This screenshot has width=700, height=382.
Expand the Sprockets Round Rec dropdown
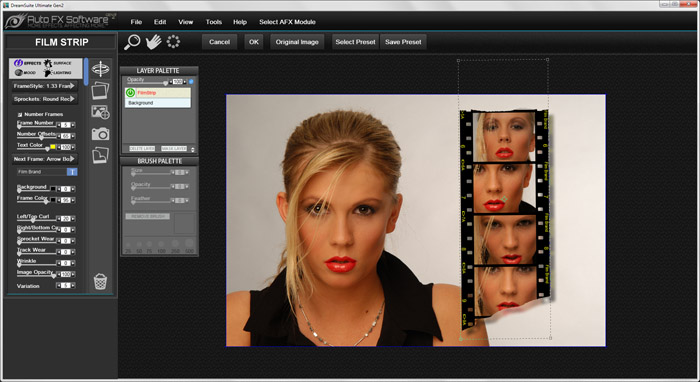[x=44, y=99]
